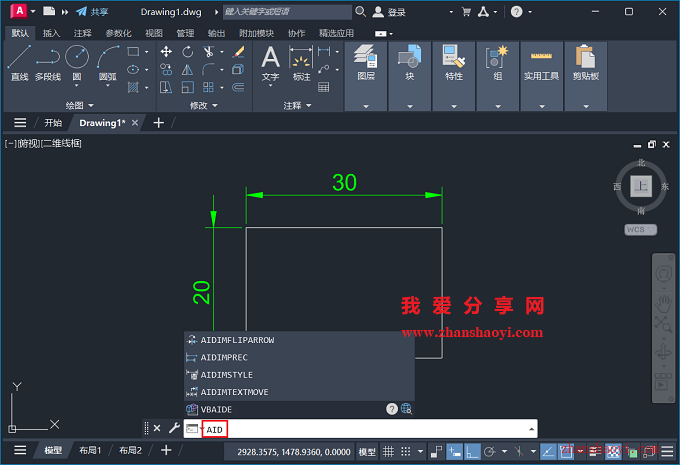
Task: Activate the Offset tool
Action: click(x=238, y=87)
